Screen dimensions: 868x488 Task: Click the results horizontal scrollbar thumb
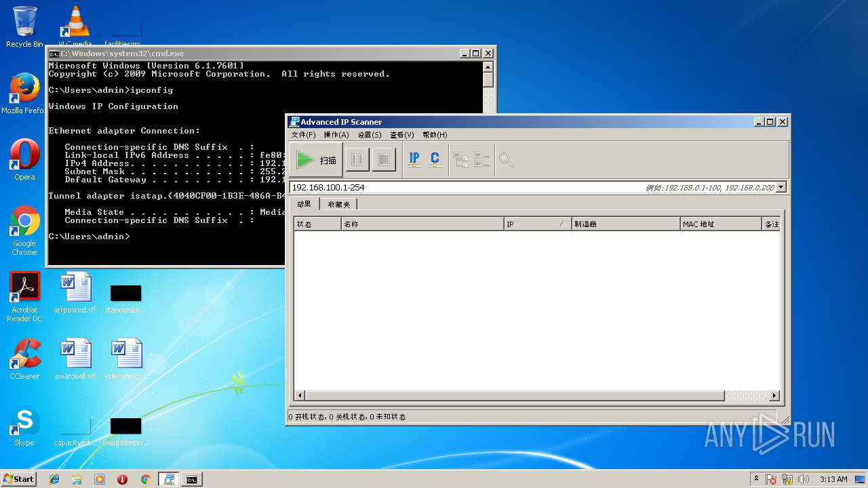(x=515, y=396)
